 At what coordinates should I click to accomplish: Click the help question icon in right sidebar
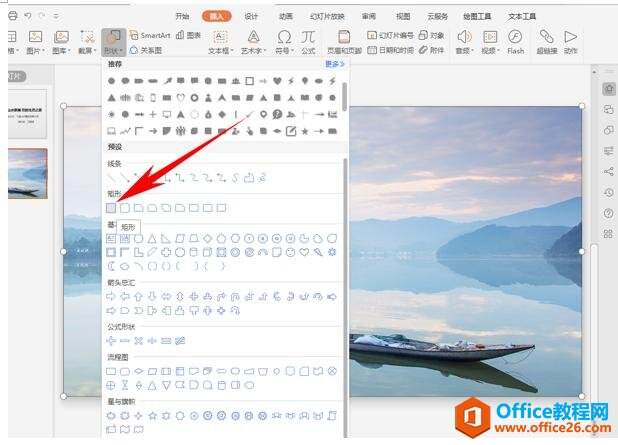coord(609,213)
